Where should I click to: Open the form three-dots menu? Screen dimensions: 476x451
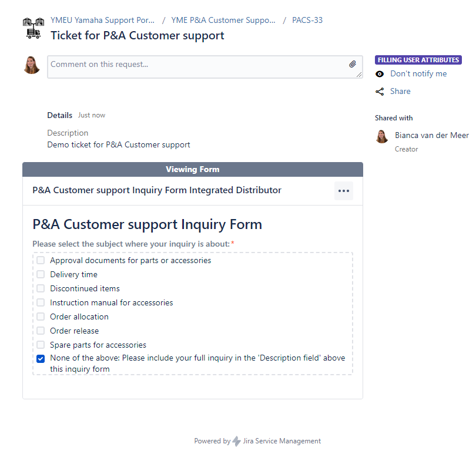pyautogui.click(x=344, y=191)
